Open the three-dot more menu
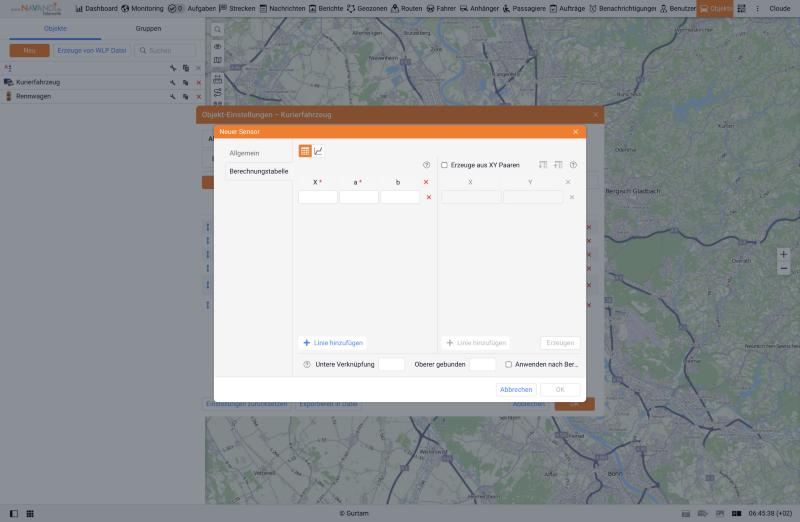 (757, 9)
